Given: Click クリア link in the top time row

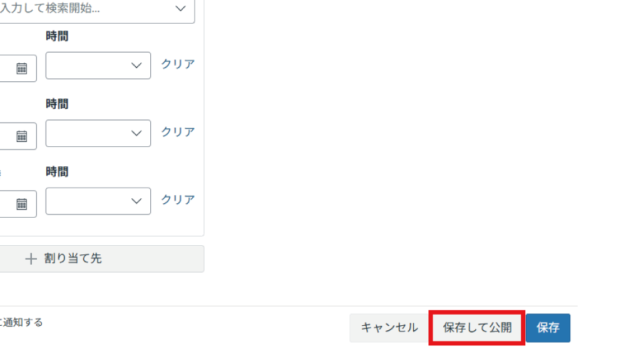Looking at the screenshot, I should click(x=178, y=64).
